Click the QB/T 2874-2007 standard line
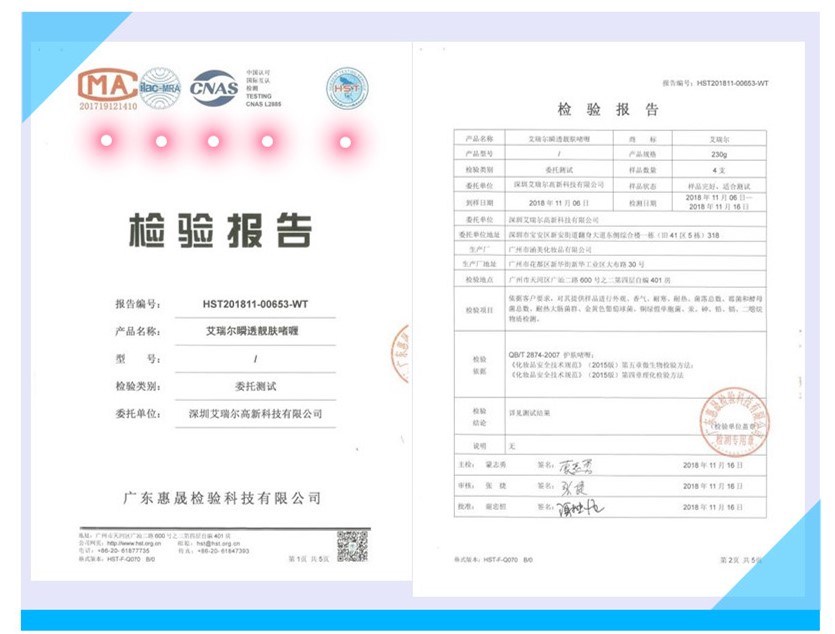Screen dimensions: 835x634 551,355
